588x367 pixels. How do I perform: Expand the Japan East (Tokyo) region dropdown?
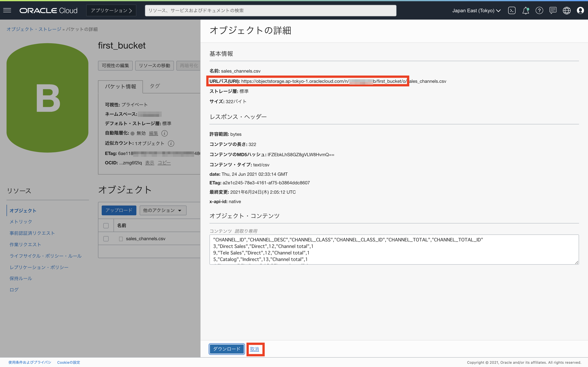(476, 10)
